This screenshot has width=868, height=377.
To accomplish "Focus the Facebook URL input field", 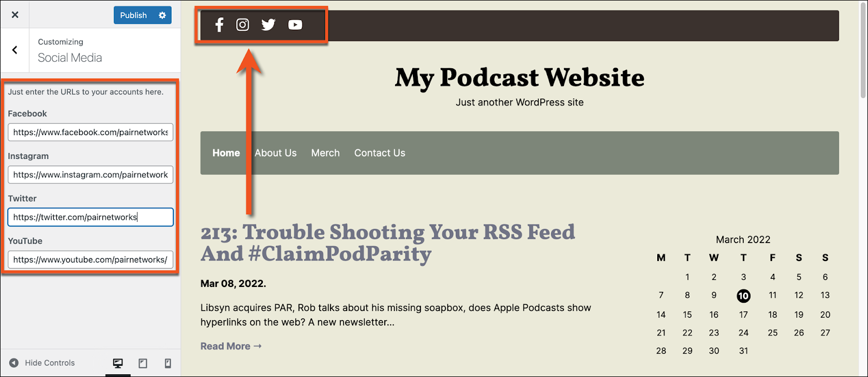I will click(90, 132).
